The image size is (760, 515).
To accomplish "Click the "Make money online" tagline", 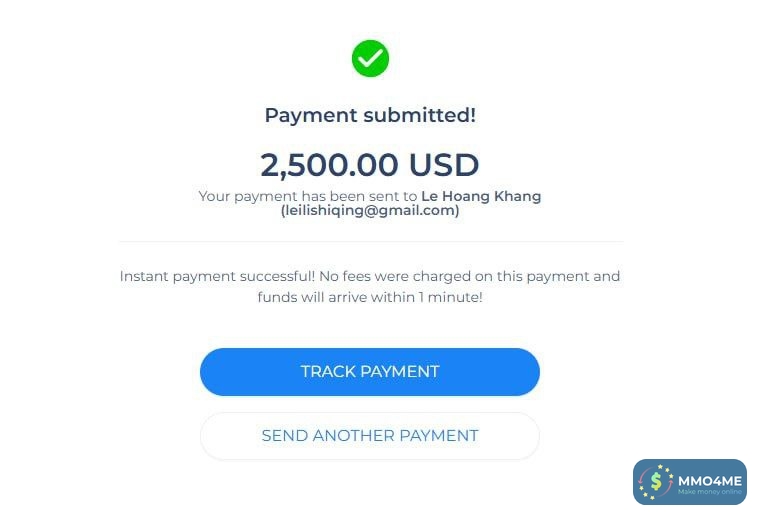I will click(709, 491).
